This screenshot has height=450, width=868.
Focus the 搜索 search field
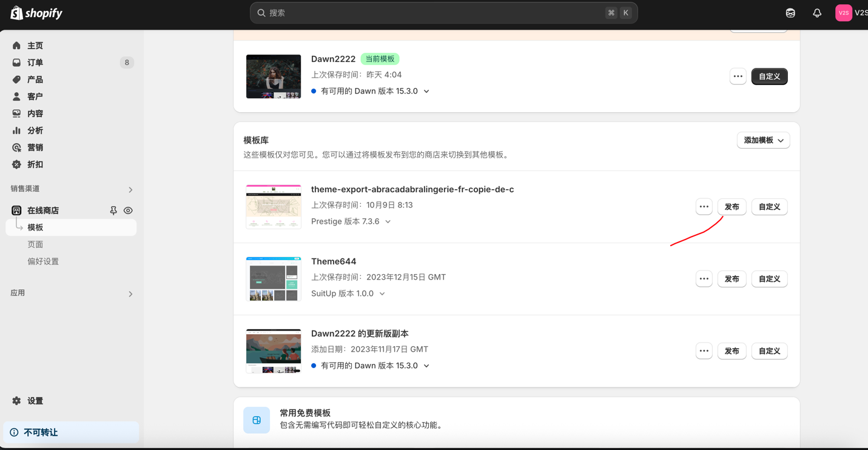point(443,13)
